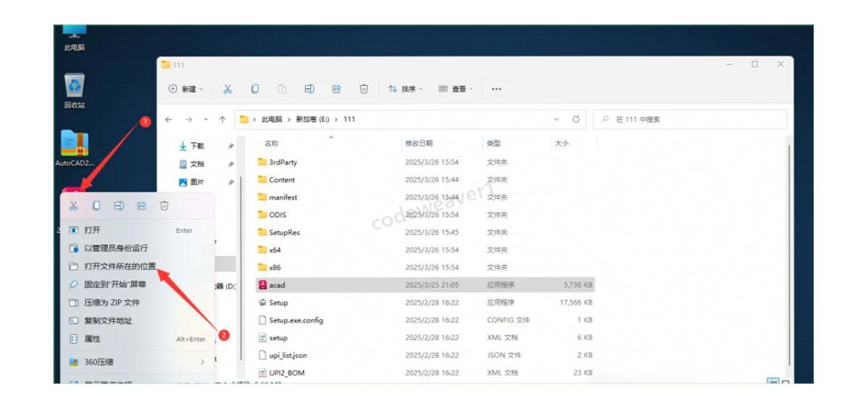Image resolution: width=868 pixels, height=409 pixels.
Task: Click the Copy icon atop the context menu
Action: 96,206
